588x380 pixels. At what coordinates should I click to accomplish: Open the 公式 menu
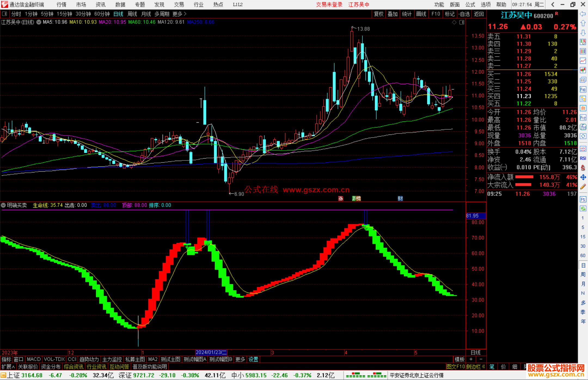pos(470,5)
